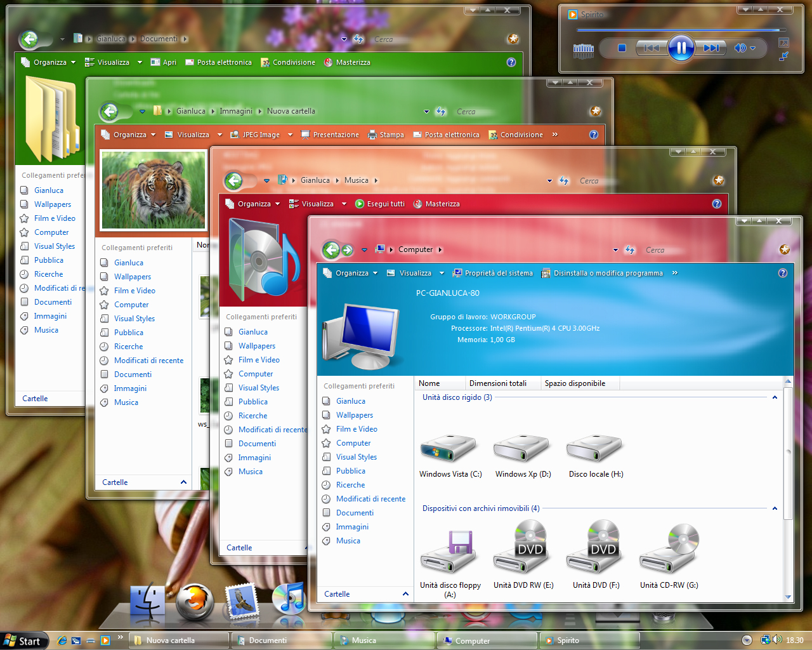Click Proprietà del sistema in the toolbar
Image resolution: width=812 pixels, height=650 pixels.
[x=492, y=273]
